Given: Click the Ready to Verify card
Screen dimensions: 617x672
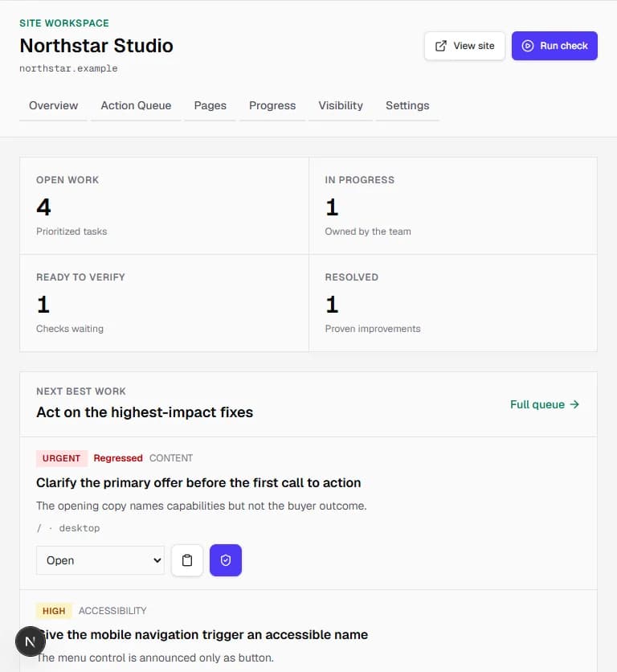Looking at the screenshot, I should [164, 303].
